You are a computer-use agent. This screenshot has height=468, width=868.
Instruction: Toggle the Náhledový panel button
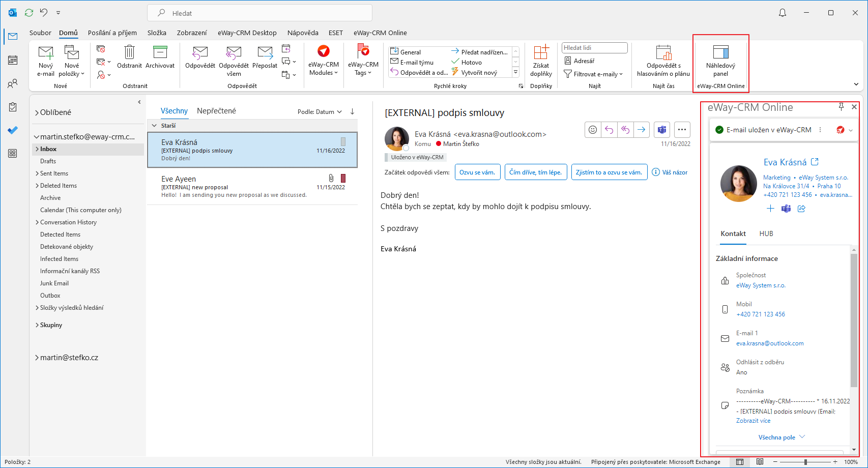[720, 61]
